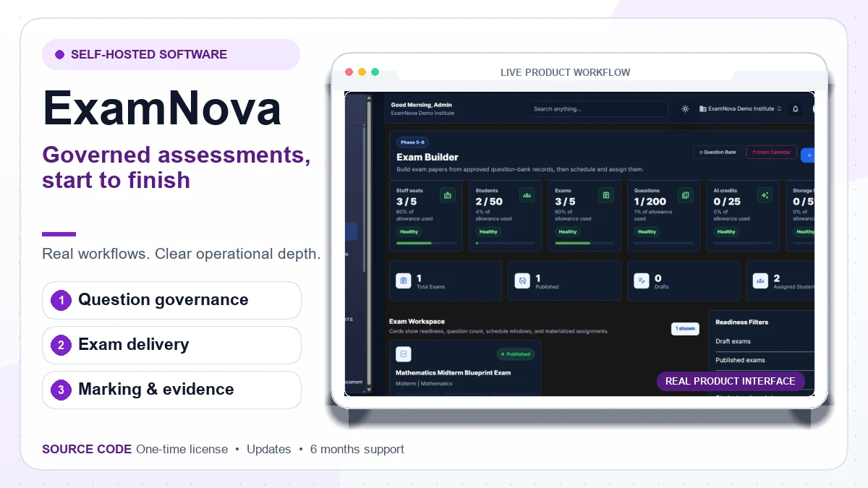This screenshot has height=488, width=868.
Task: Click the sidebar vertical scrollbar
Action: (x=370, y=242)
